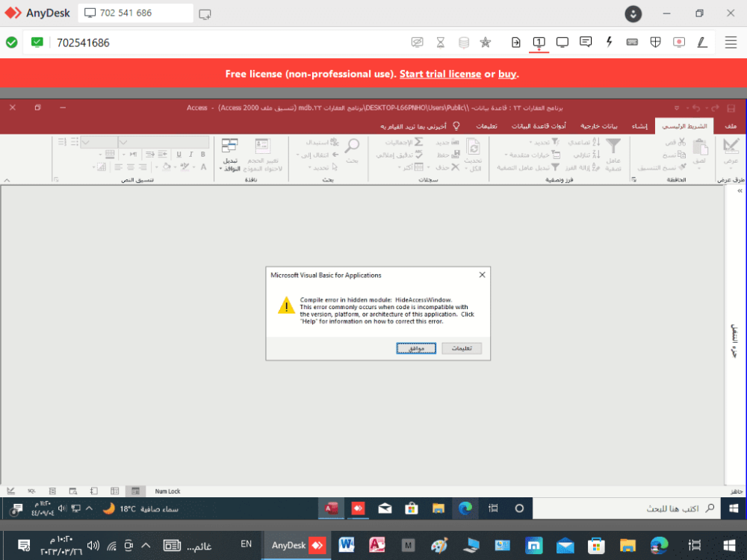The image size is (747, 560).
Task: Select remote monitor 1 in AnyDesk toolbar
Action: point(539,43)
